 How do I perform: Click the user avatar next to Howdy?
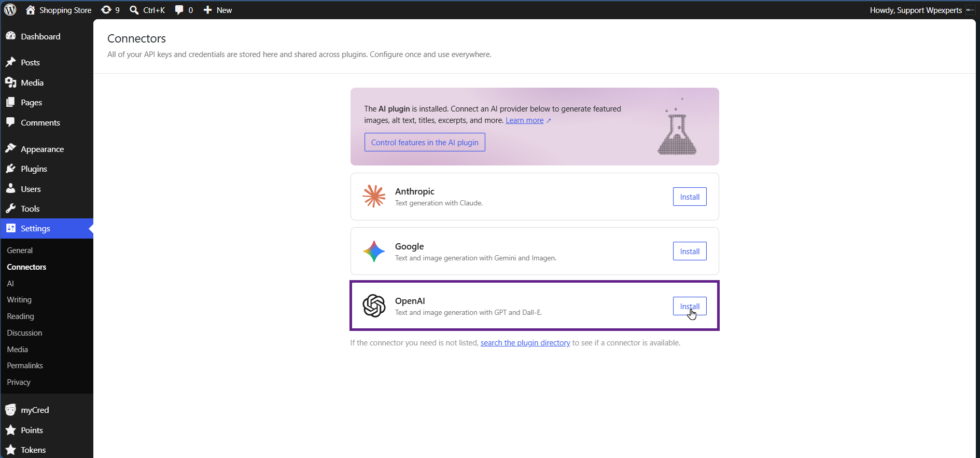970,10
